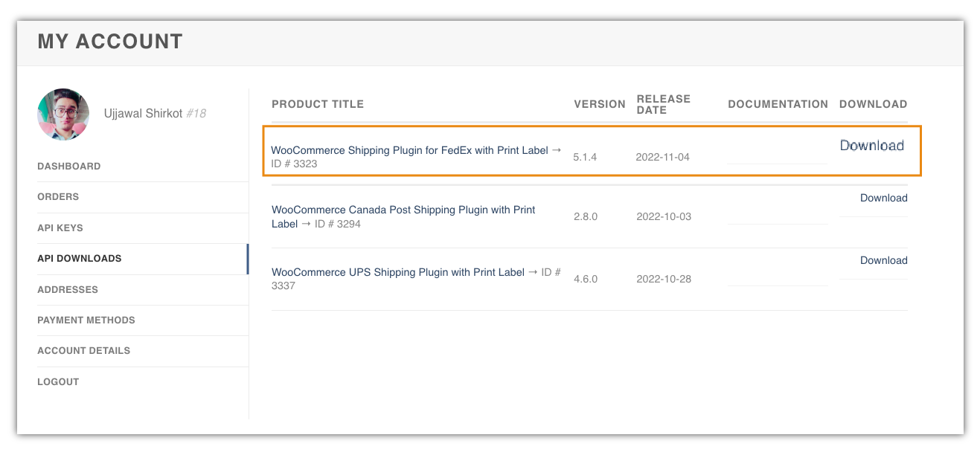Open WooCommerce UPS plugin product link
This screenshot has height=455, width=980.
[x=398, y=272]
